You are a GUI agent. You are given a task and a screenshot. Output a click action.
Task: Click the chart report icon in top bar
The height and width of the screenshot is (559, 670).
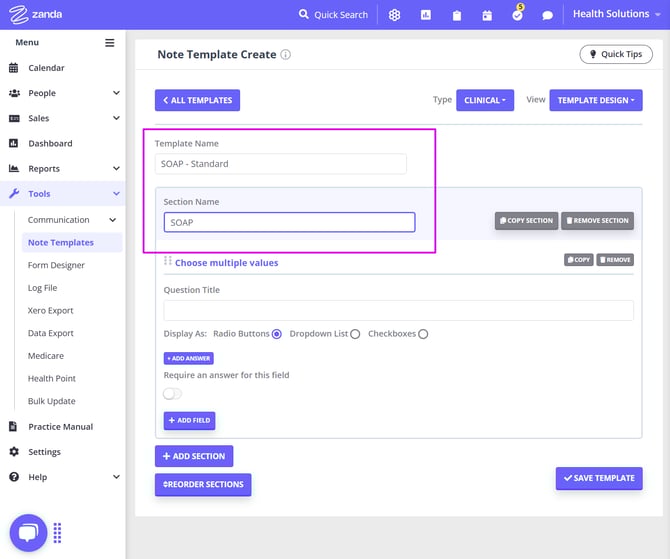pos(426,15)
